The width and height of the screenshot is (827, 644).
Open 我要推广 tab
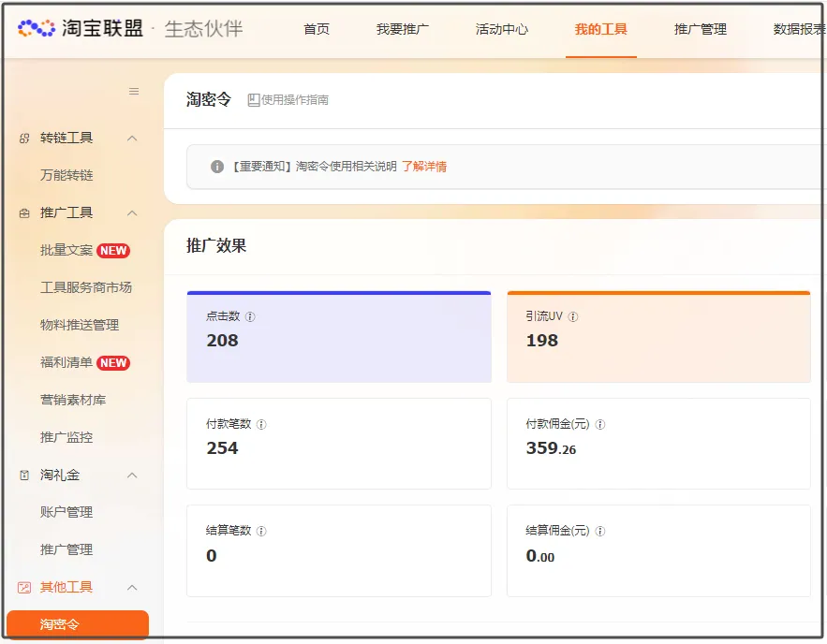pyautogui.click(x=403, y=29)
